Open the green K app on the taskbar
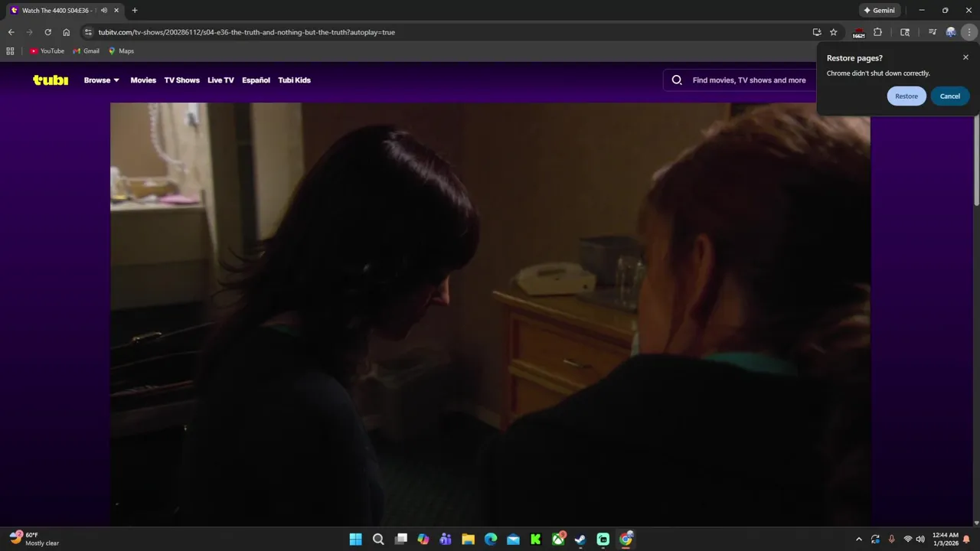Image resolution: width=980 pixels, height=551 pixels. [x=536, y=540]
